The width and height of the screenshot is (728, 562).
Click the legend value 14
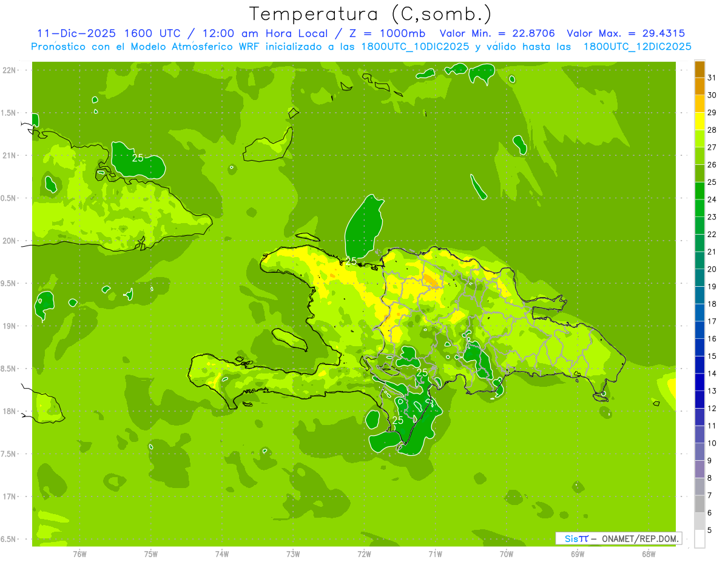click(x=712, y=373)
